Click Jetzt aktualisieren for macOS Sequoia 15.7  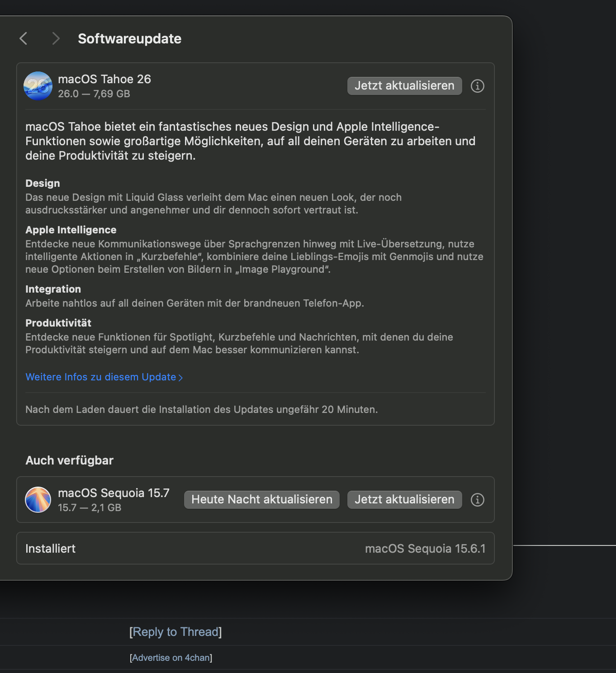tap(404, 500)
